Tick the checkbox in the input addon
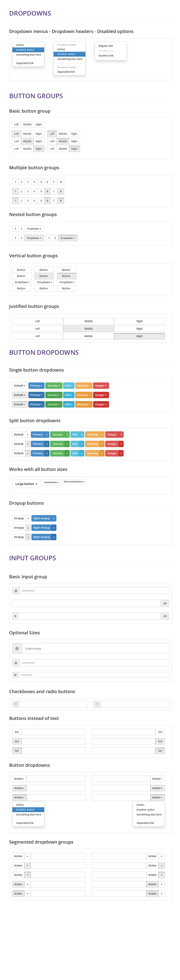The width and height of the screenshot is (180, 980). [16, 704]
